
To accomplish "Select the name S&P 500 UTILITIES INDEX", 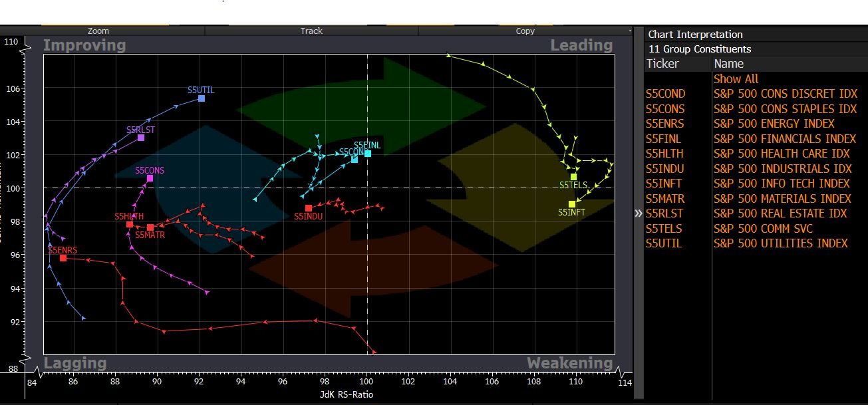I will pyautogui.click(x=781, y=243).
